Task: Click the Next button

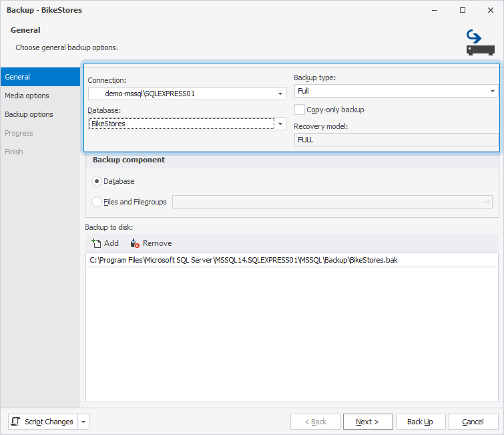Action: click(x=368, y=422)
